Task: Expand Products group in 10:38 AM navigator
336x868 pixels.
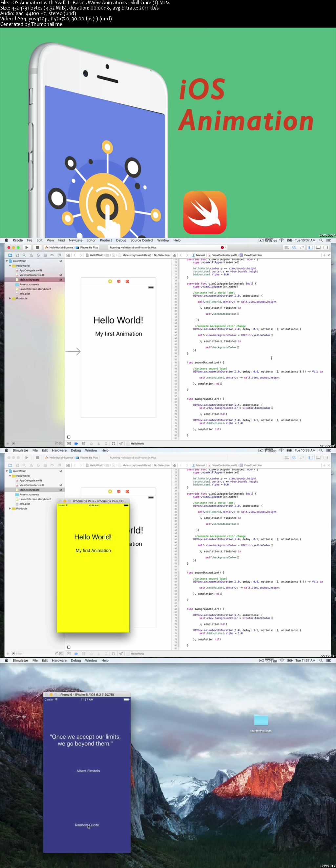Action: (x=10, y=509)
